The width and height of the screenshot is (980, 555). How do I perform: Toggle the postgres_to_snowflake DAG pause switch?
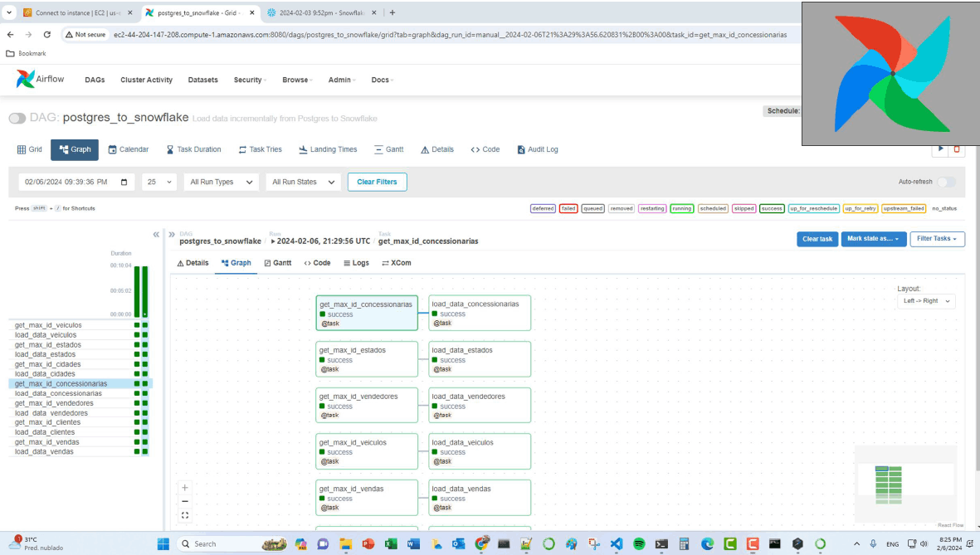click(17, 118)
